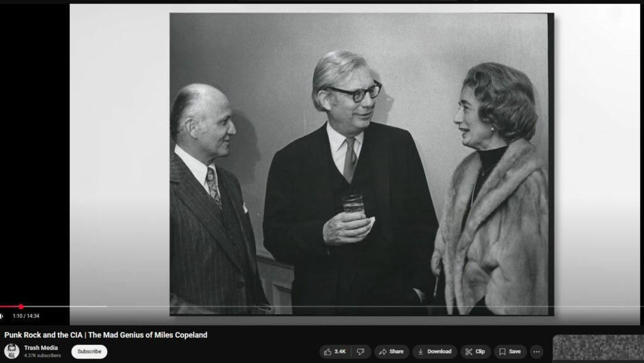Click the red playhead on progress bar
This screenshot has height=363, width=644.
(x=21, y=307)
